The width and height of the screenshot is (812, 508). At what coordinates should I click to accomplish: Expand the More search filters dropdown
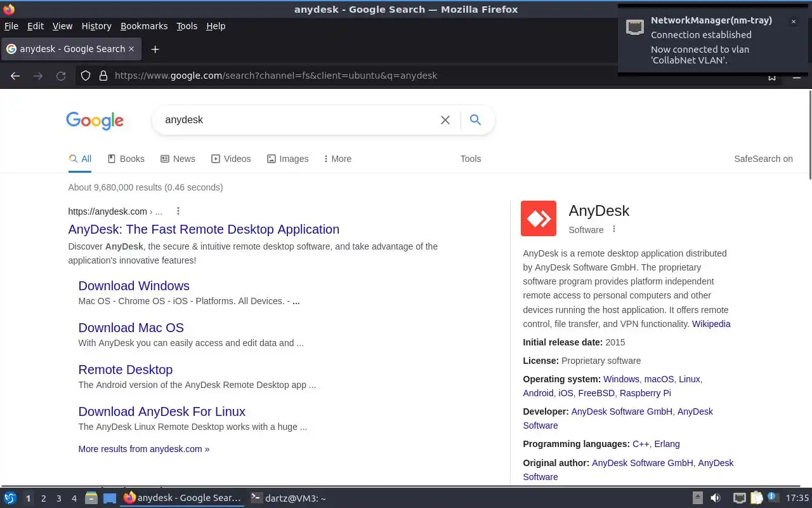tap(337, 159)
